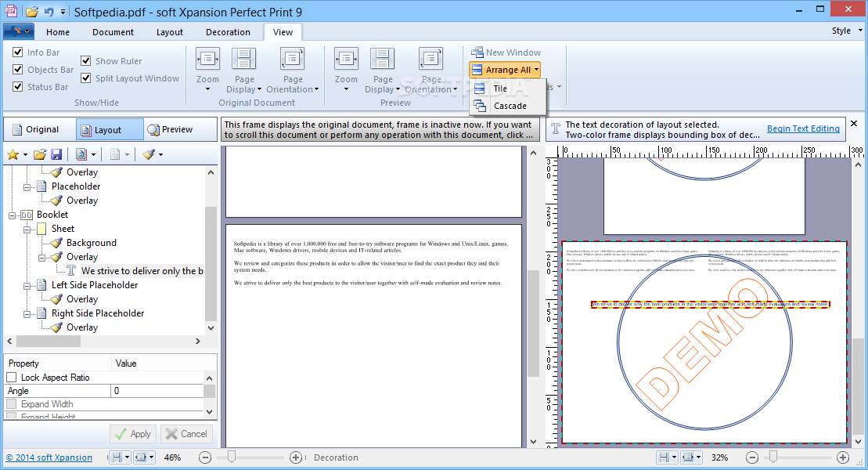Open Preview group Page Display

pyautogui.click(x=382, y=70)
